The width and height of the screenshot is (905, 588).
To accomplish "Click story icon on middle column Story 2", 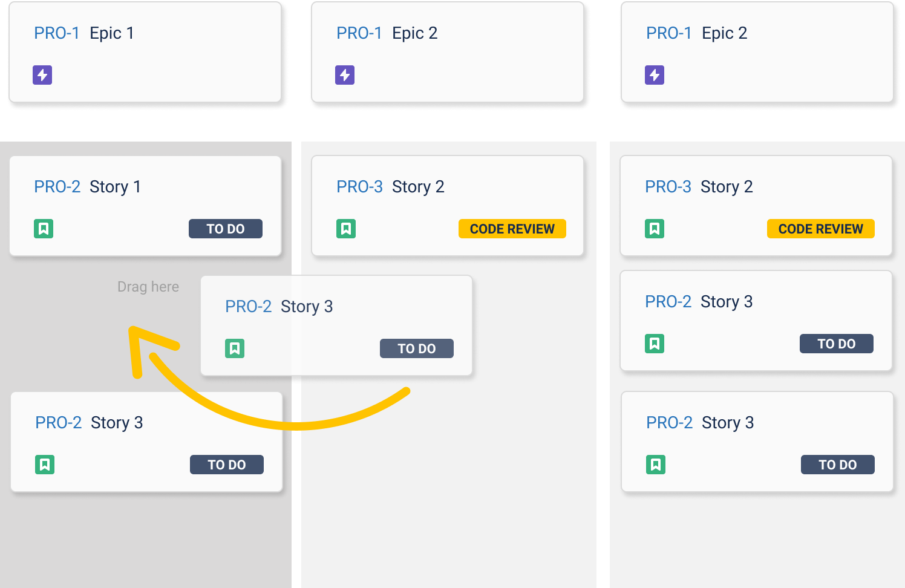I will coord(346,229).
